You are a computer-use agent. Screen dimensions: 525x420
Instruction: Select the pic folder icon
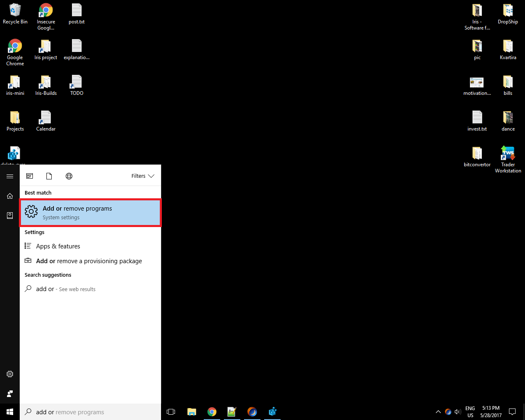pos(477,50)
